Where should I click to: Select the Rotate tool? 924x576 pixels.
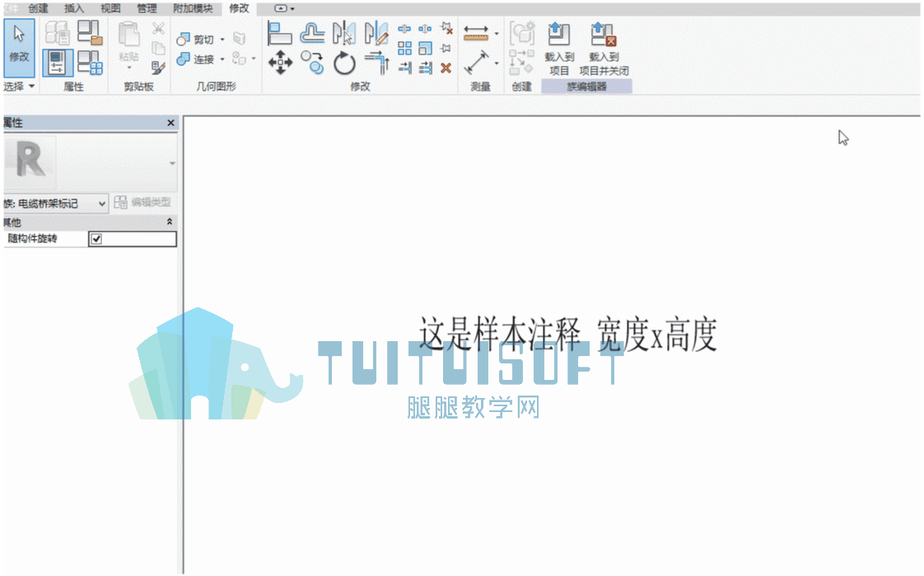point(344,63)
